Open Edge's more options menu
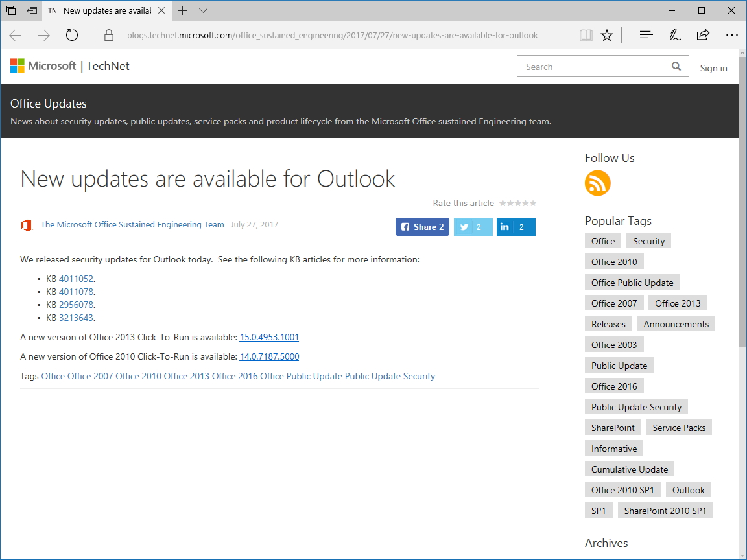This screenshot has width=747, height=560. point(732,35)
